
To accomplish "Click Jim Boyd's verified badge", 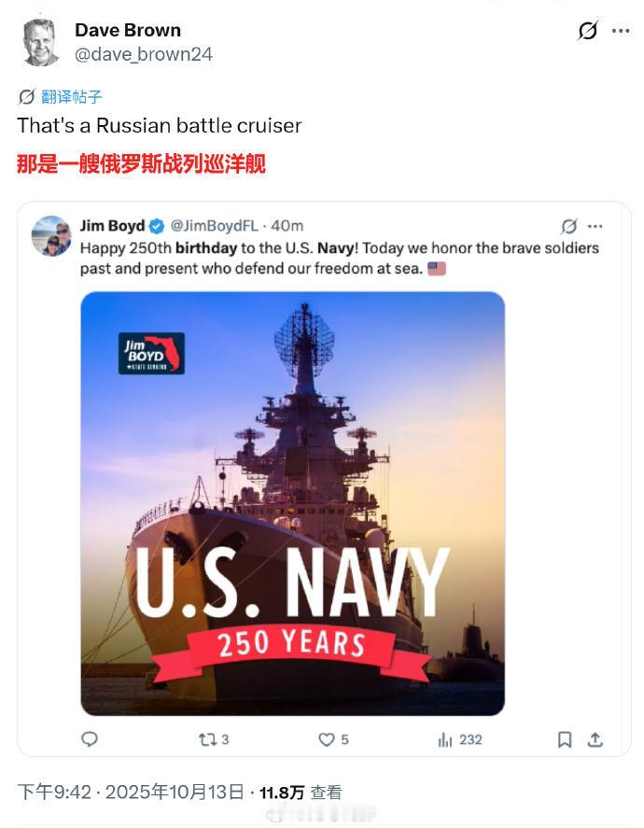I will (157, 226).
